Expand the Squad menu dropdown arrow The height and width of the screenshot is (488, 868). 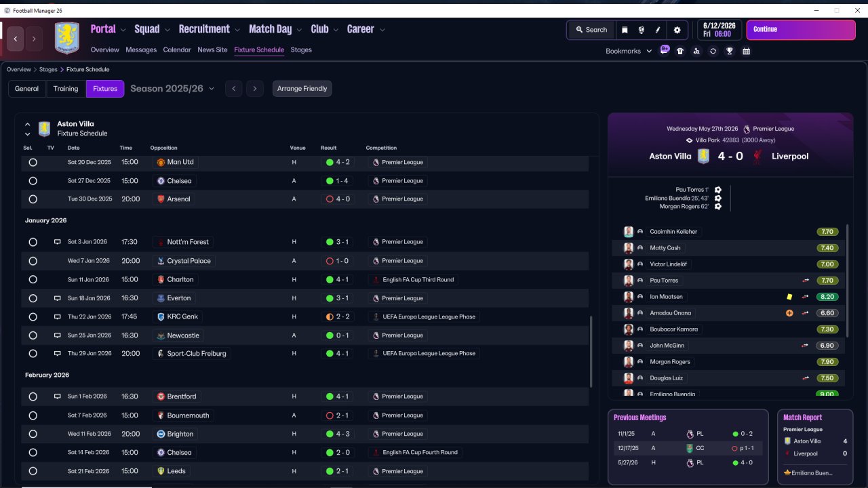pyautogui.click(x=167, y=30)
